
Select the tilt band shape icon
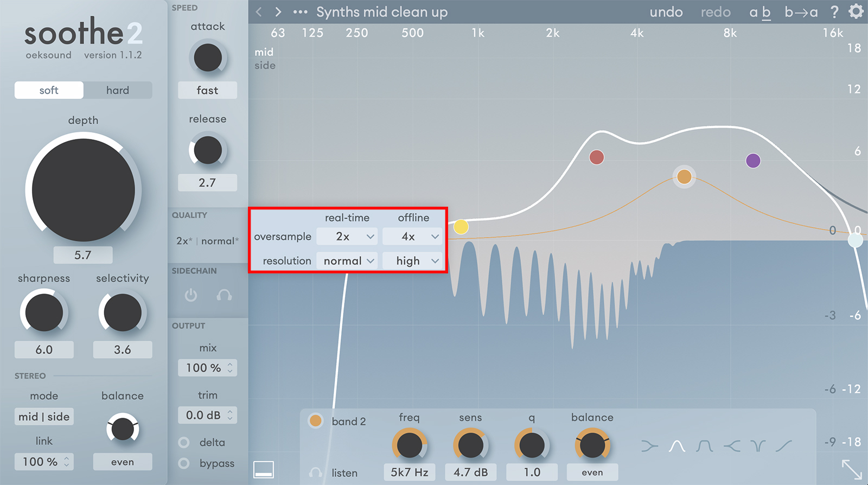(x=784, y=446)
